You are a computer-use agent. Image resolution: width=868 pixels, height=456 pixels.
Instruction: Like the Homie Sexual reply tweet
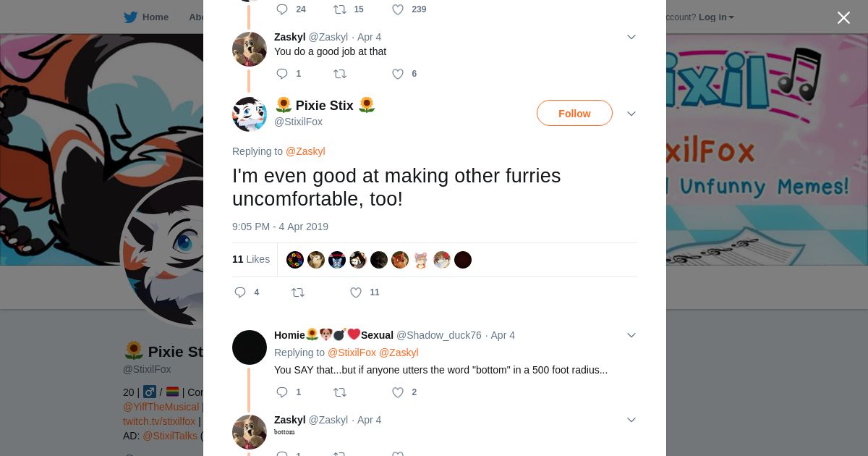click(x=398, y=392)
